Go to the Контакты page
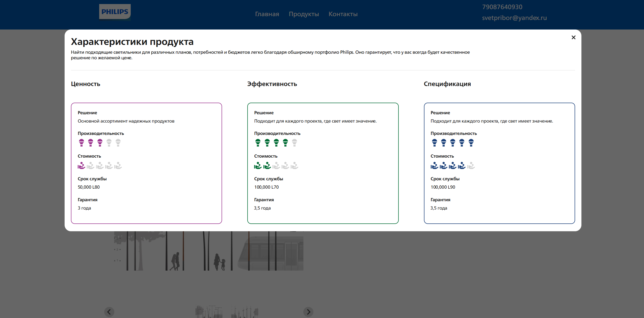Viewport: 644px width, 318px height. click(x=343, y=14)
